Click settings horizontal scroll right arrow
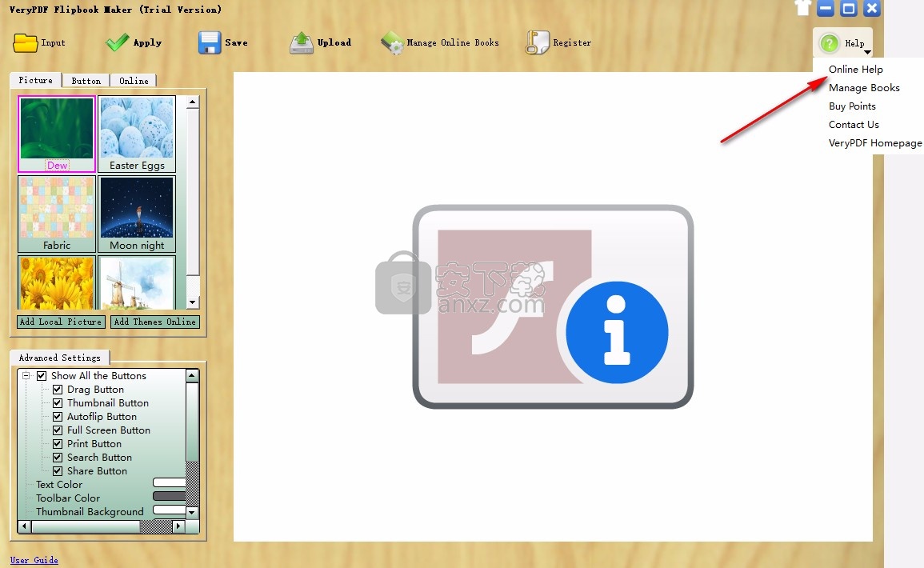924x568 pixels. click(x=178, y=526)
